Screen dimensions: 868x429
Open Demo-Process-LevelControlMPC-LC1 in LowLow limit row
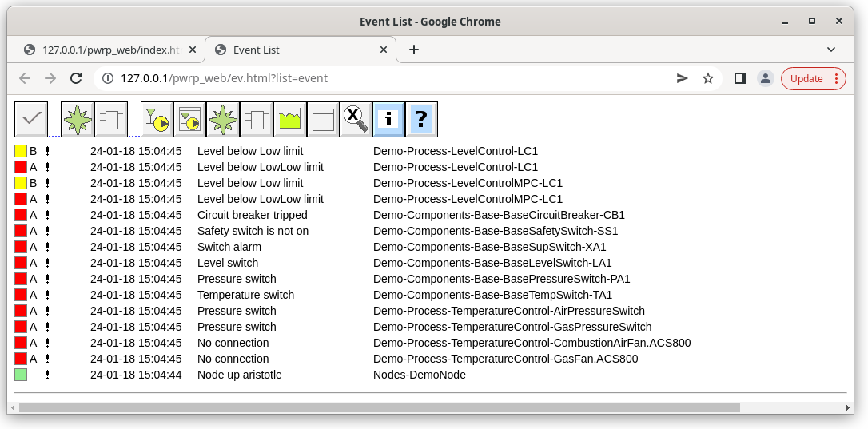point(468,199)
